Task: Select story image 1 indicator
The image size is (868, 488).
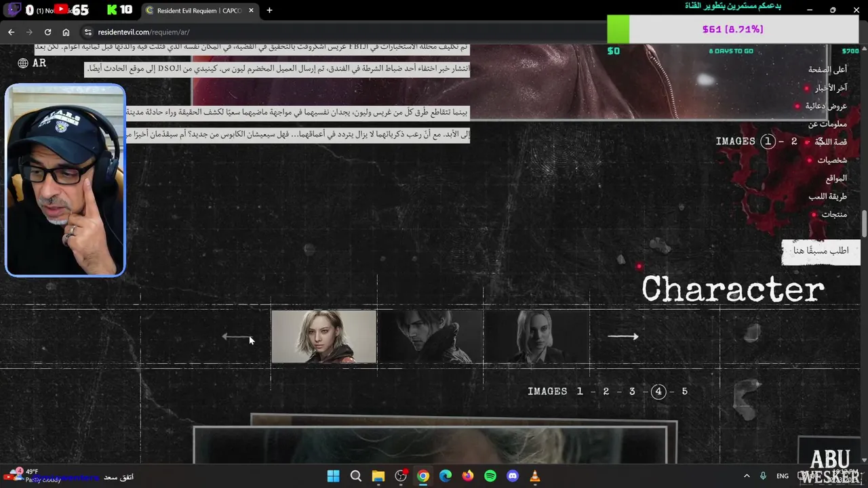Action: pyautogui.click(x=768, y=142)
